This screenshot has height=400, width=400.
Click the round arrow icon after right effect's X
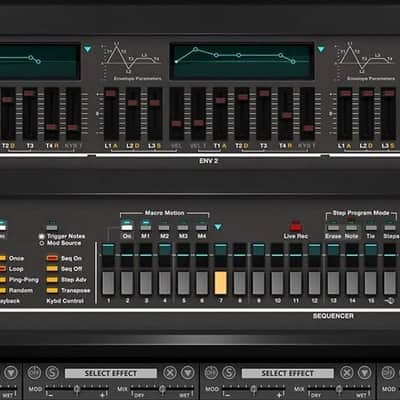365,372
